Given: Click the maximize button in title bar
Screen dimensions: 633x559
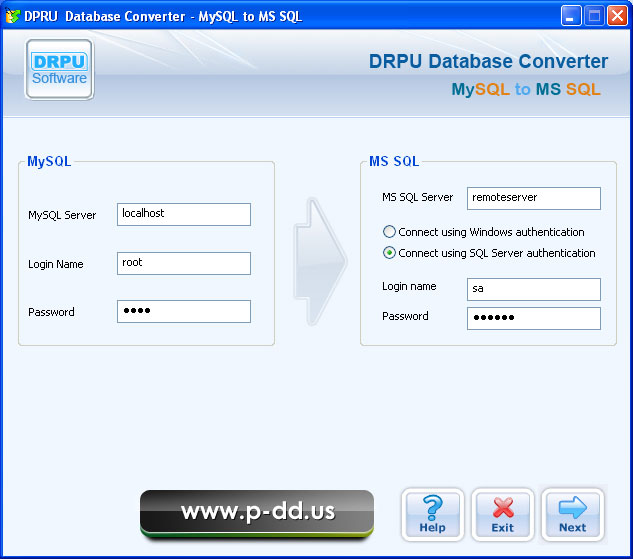Looking at the screenshot, I should (594, 16).
